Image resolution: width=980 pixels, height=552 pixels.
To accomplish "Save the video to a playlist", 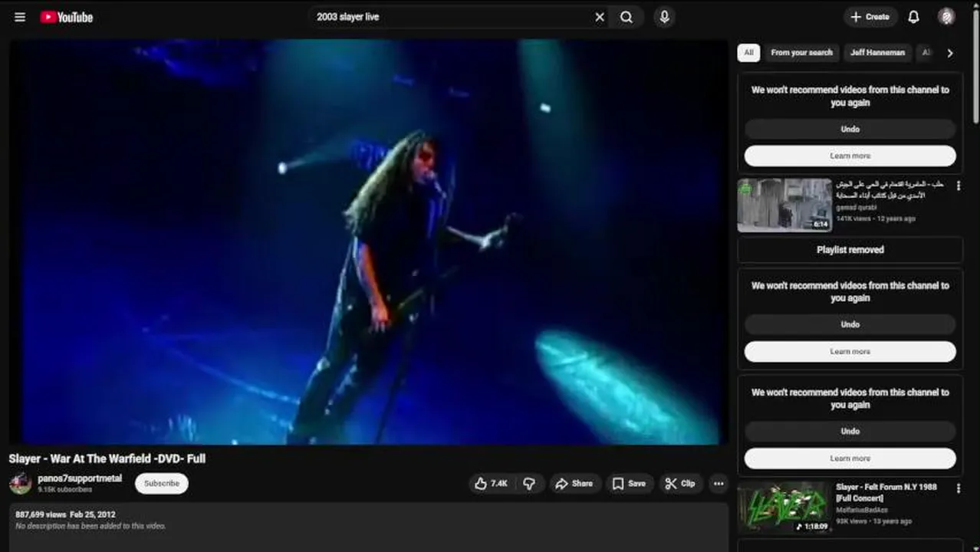I will (x=629, y=484).
